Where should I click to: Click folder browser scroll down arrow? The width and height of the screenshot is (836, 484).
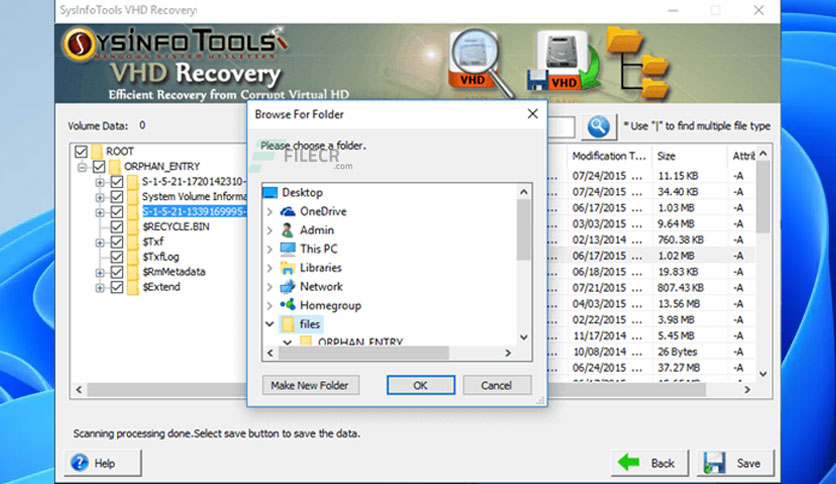[524, 337]
